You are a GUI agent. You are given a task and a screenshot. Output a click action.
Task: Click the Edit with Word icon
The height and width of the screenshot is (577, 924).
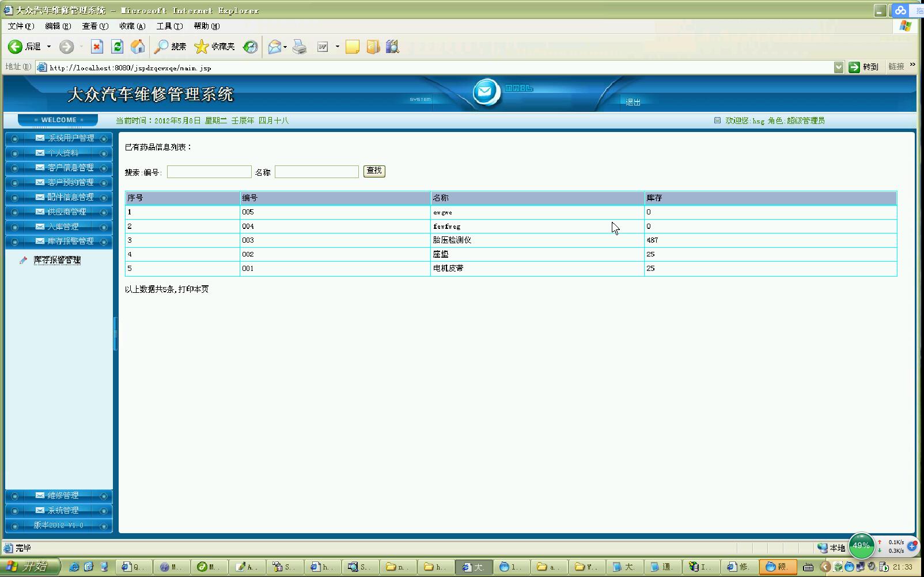[x=323, y=47]
